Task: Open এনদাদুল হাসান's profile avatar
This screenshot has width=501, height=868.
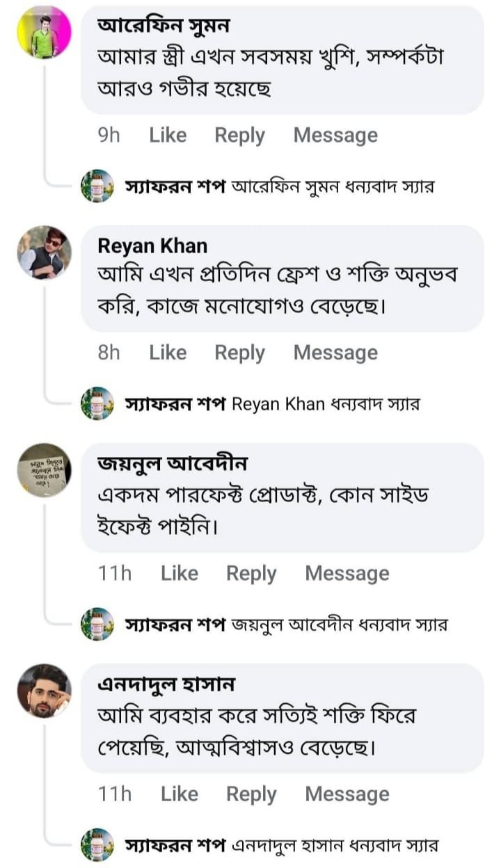Action: click(44, 690)
